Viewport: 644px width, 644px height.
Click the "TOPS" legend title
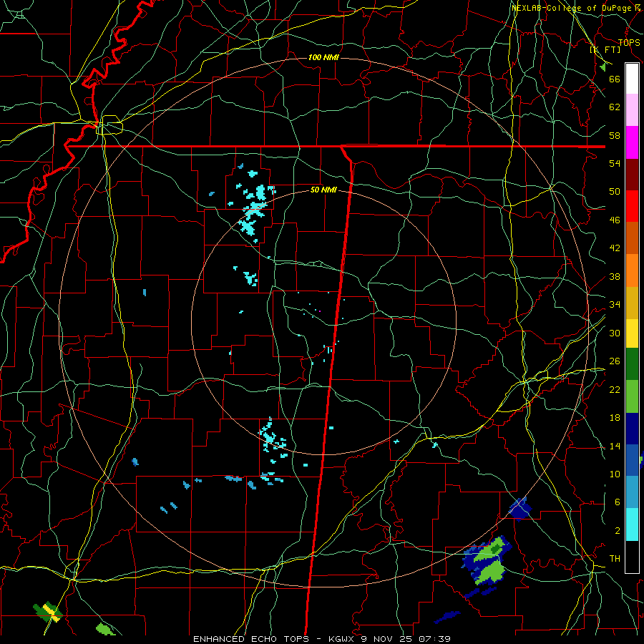(x=629, y=42)
